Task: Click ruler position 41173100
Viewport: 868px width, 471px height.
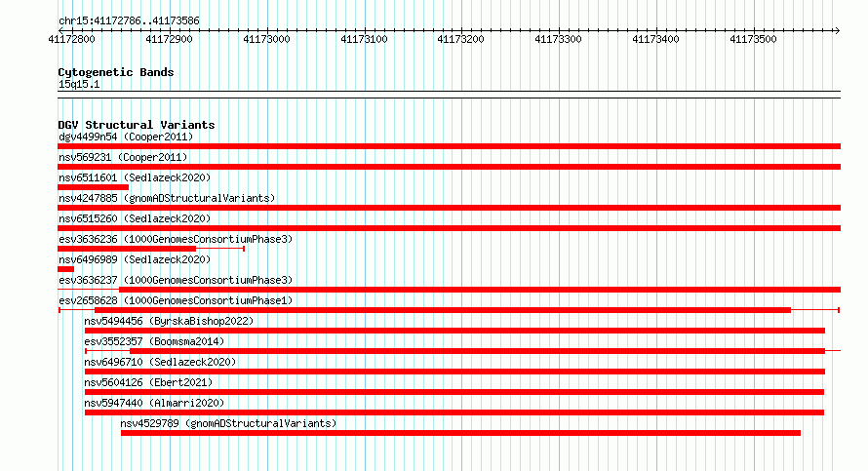Action: coord(364,39)
